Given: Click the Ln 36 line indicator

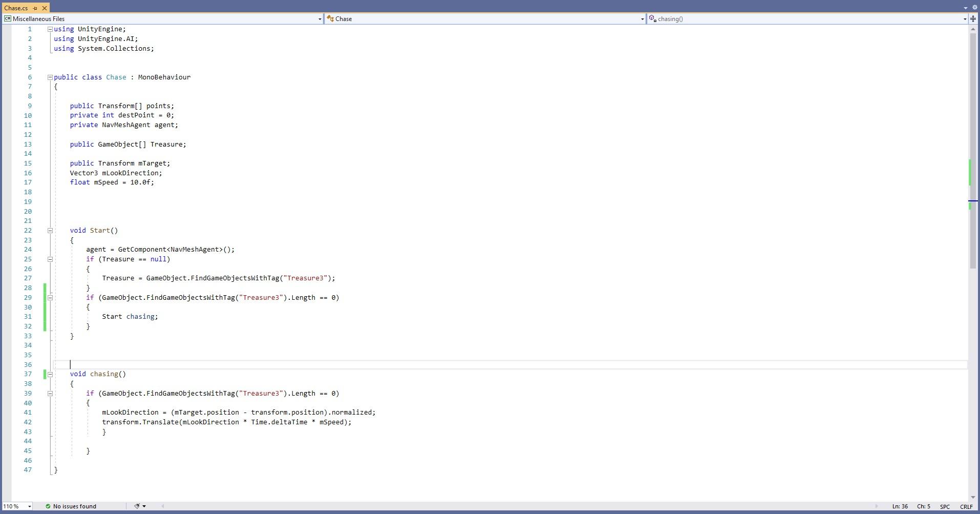Looking at the screenshot, I should point(900,506).
